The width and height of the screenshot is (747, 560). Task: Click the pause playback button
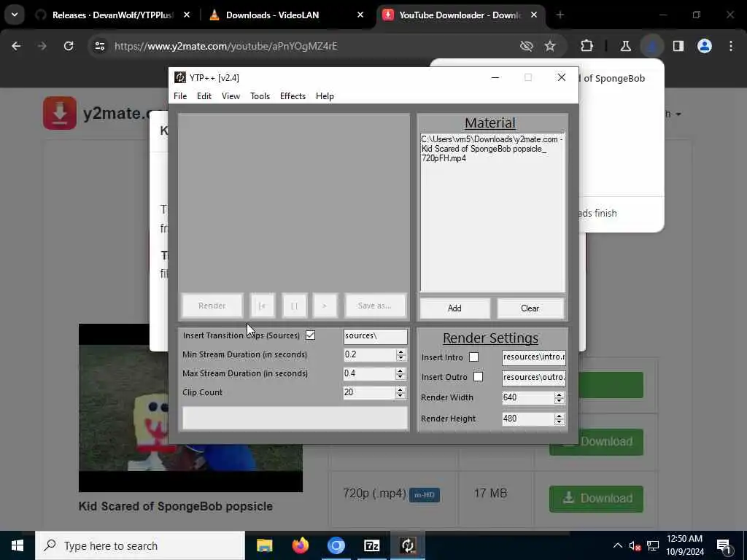coord(294,306)
